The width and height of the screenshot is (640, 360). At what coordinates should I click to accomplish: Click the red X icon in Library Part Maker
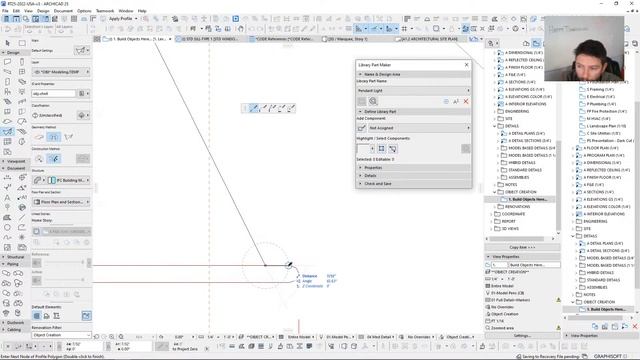click(x=466, y=101)
